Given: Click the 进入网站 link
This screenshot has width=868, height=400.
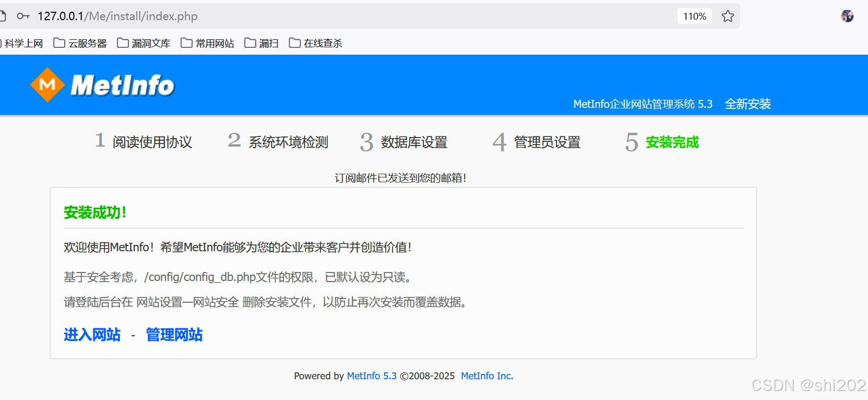Looking at the screenshot, I should [92, 335].
